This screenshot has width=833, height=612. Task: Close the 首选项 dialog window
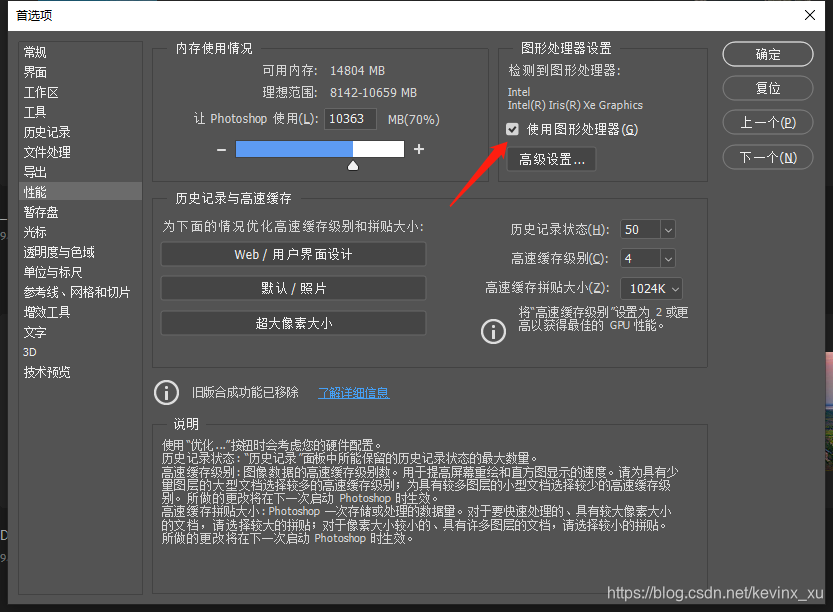(x=810, y=15)
